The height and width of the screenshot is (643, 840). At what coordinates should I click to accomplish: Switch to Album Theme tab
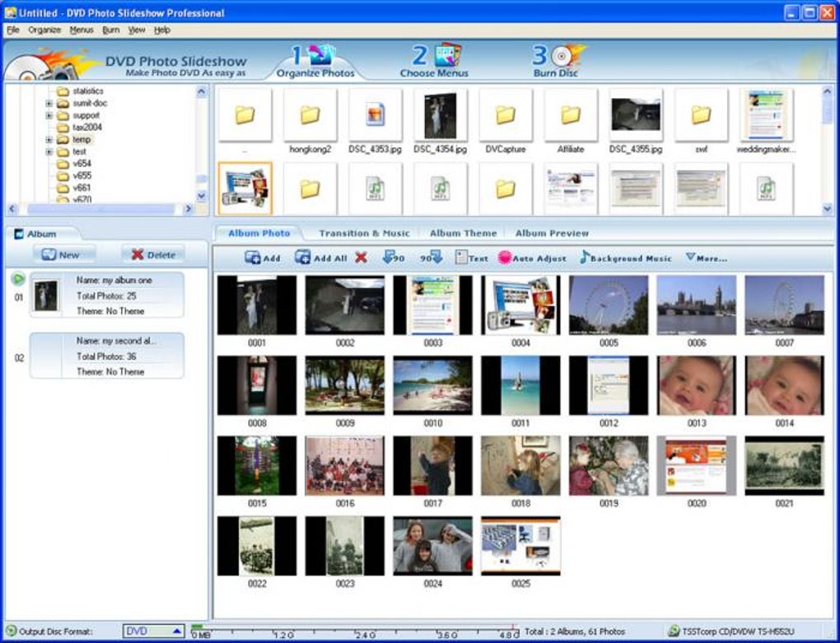[463, 234]
